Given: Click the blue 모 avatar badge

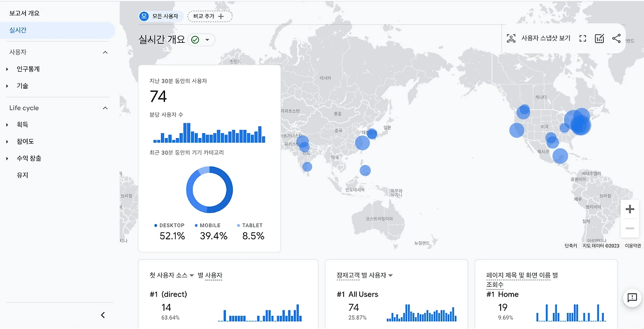Looking at the screenshot, I should 144,16.
